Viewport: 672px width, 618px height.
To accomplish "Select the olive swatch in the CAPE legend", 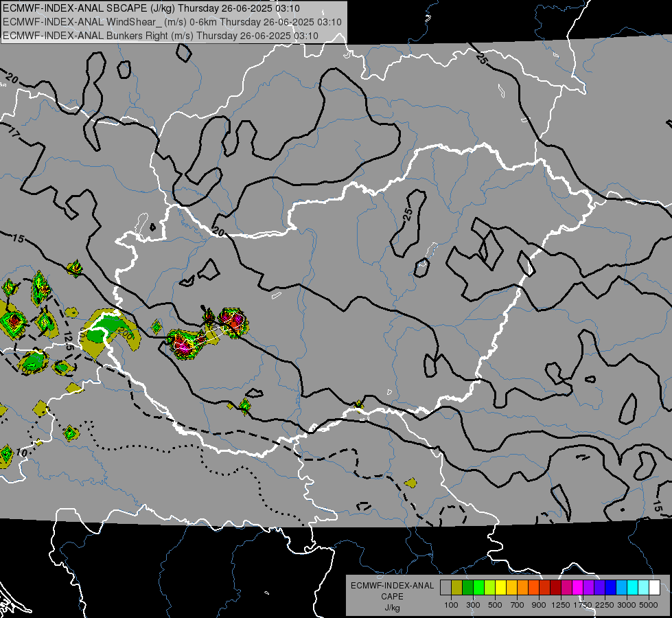I will (457, 588).
